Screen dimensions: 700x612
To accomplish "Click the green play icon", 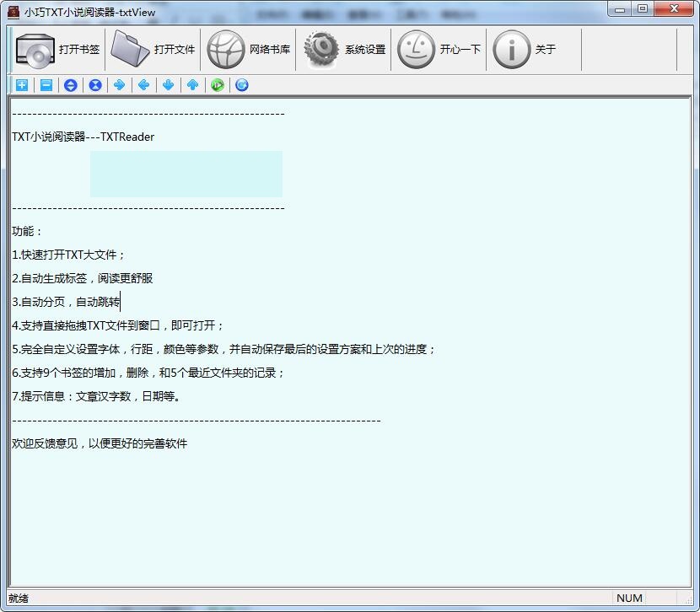I will tap(218, 85).
